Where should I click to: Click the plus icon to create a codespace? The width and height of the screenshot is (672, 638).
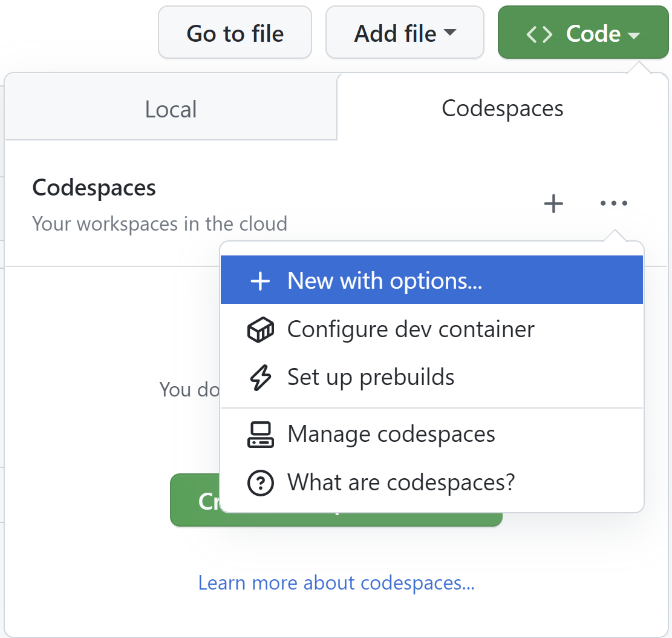(552, 203)
